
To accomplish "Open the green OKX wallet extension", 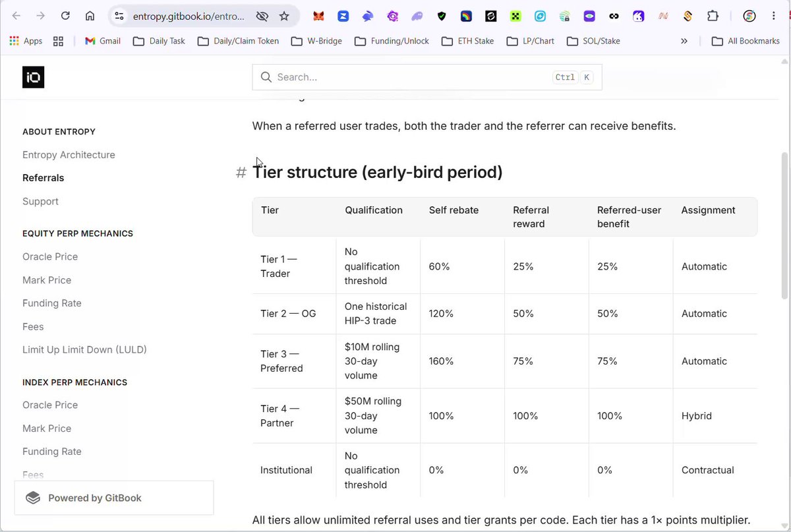I will coord(515,16).
